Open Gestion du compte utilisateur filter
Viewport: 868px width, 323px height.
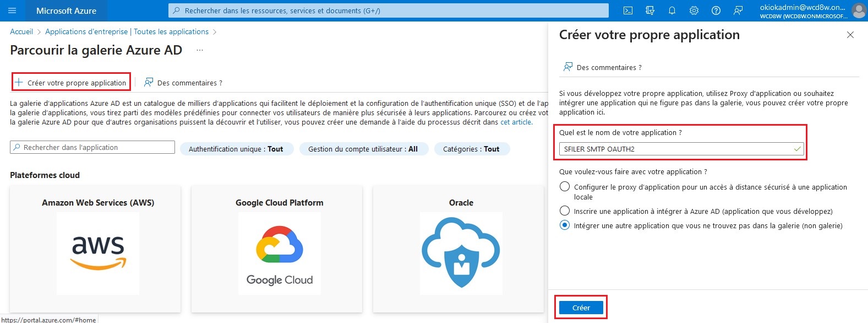[363, 149]
